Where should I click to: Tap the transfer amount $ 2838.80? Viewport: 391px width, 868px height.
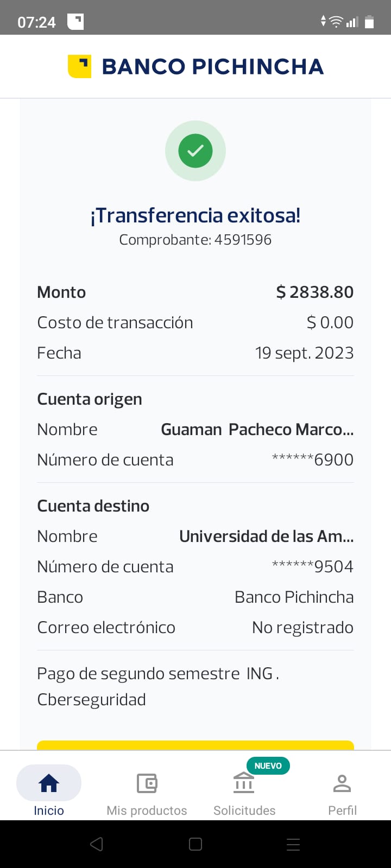point(315,292)
